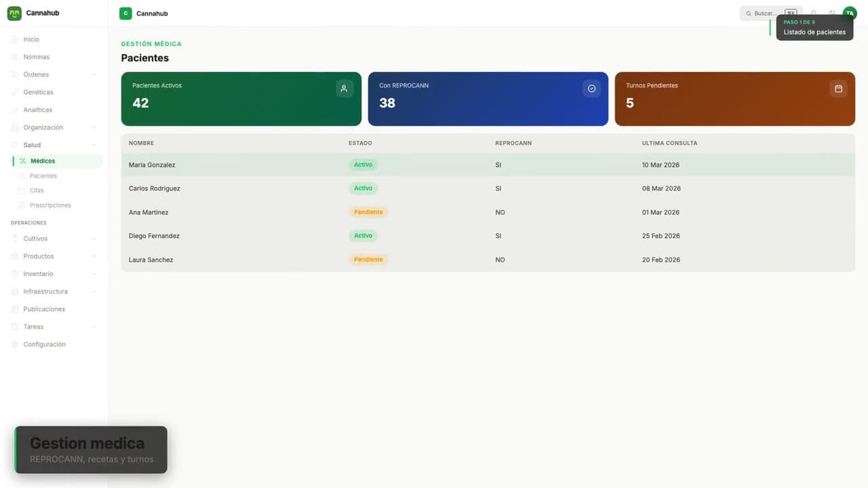The height and width of the screenshot is (488, 868).
Task: Expand the Tareas menu chevron
Action: coord(94,327)
